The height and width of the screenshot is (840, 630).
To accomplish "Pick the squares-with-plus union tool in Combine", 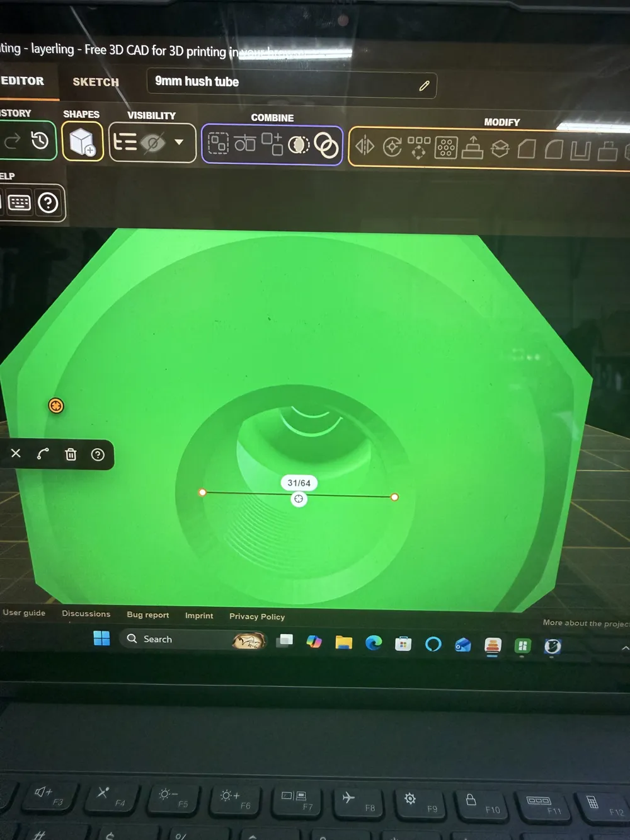I will (272, 144).
